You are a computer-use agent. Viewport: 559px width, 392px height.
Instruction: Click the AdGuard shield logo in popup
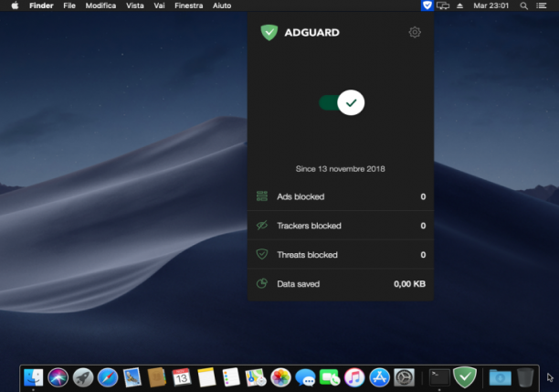(269, 33)
